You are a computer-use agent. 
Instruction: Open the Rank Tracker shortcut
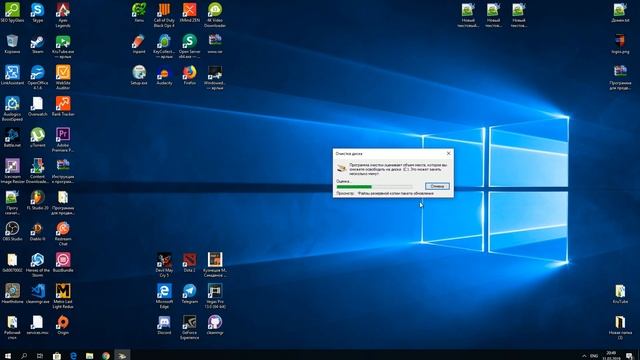click(x=63, y=106)
